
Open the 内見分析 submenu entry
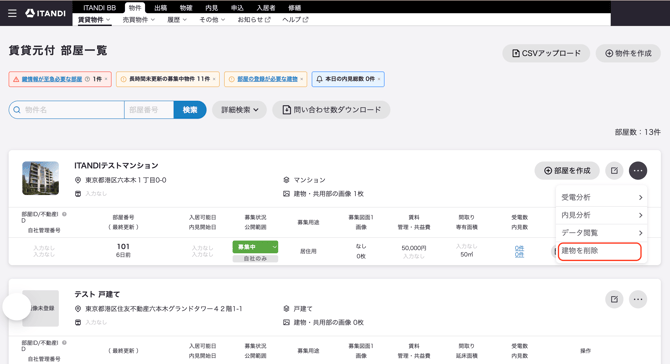click(602, 215)
